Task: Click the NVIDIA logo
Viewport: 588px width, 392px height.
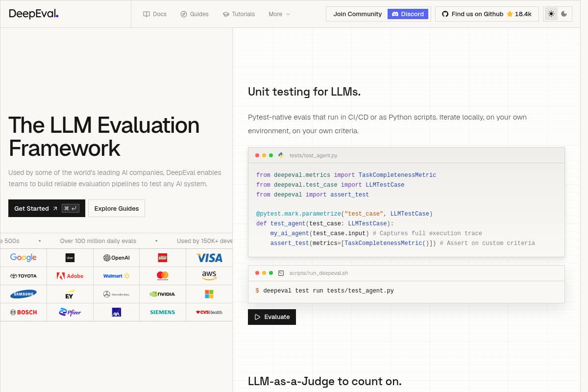Action: click(x=163, y=294)
